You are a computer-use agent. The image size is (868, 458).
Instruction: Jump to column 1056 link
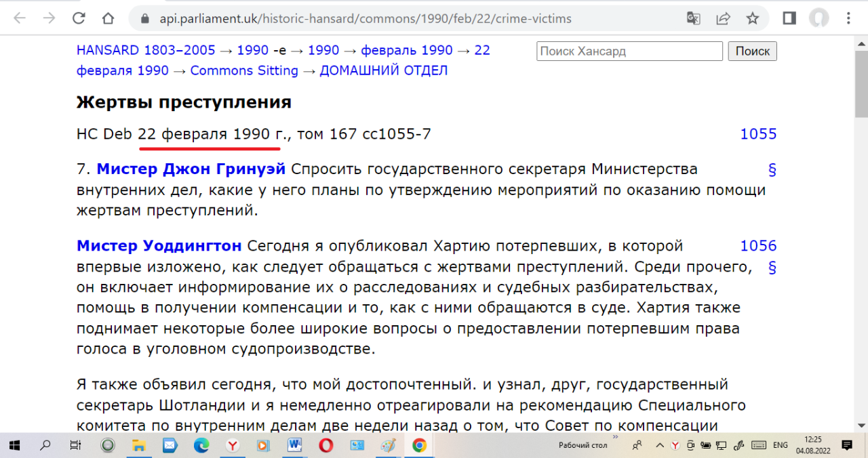(x=758, y=246)
